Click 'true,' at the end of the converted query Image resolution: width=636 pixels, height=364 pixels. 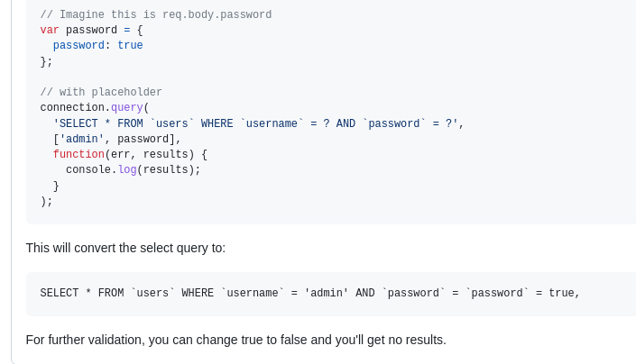tap(564, 293)
